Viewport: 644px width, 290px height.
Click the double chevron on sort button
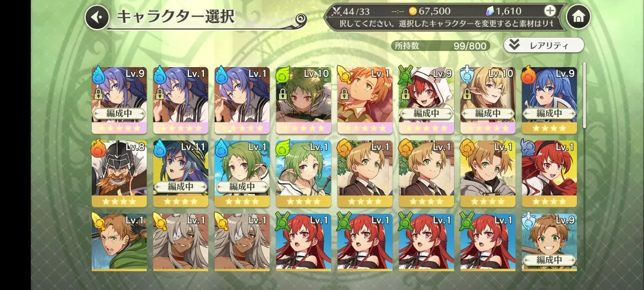(x=514, y=45)
